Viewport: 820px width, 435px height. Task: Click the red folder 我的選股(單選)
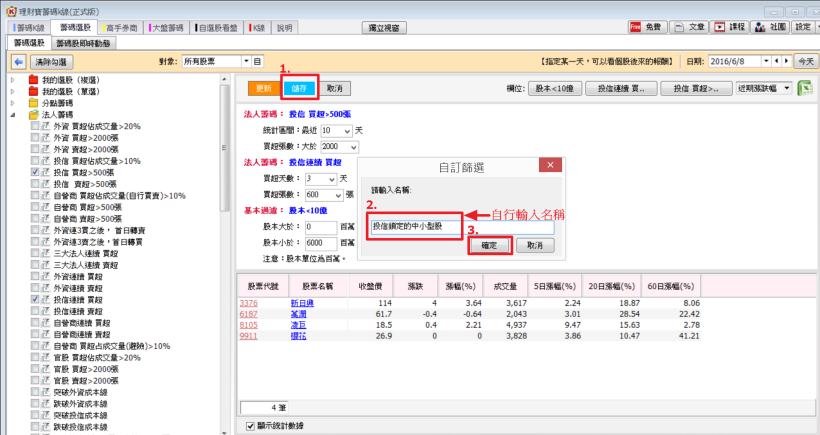tap(33, 91)
